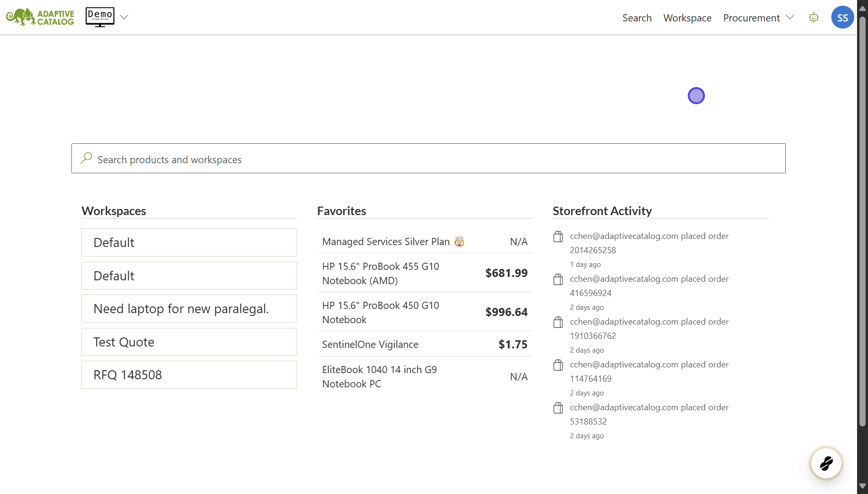This screenshot has height=494, width=868.
Task: Click the $1.75 price
Action: click(x=513, y=345)
